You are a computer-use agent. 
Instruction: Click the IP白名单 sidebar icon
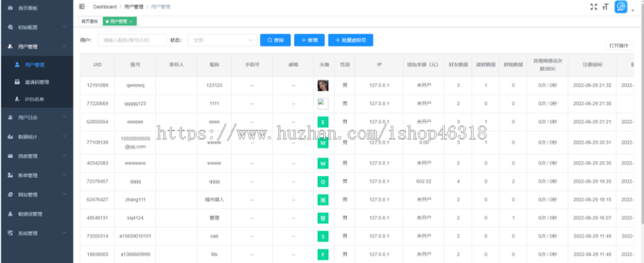coord(17,99)
